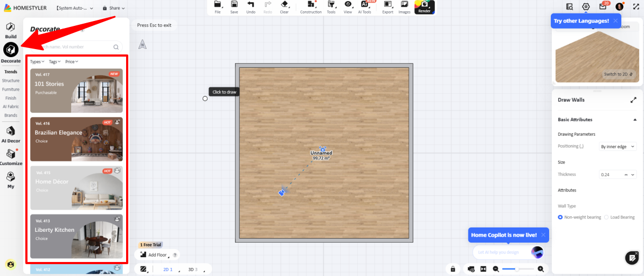Open the Images gallery icon
Image resolution: width=644 pixels, height=276 pixels.
[x=404, y=4]
